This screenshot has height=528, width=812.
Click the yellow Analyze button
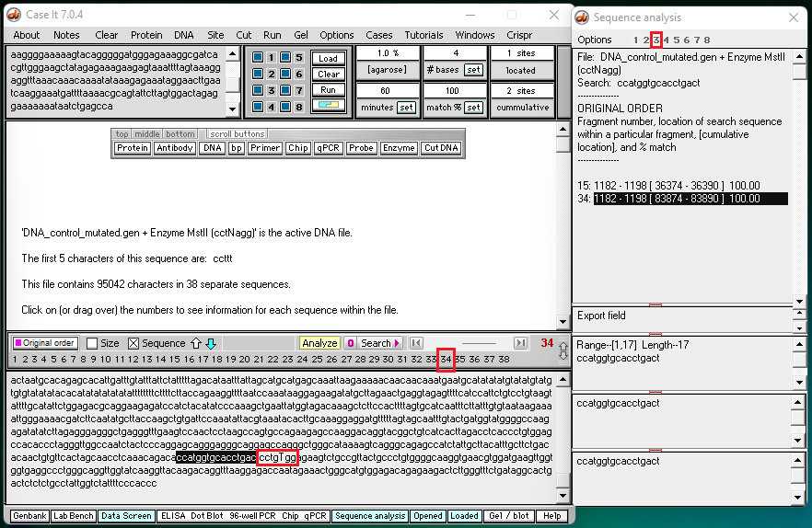[x=319, y=343]
